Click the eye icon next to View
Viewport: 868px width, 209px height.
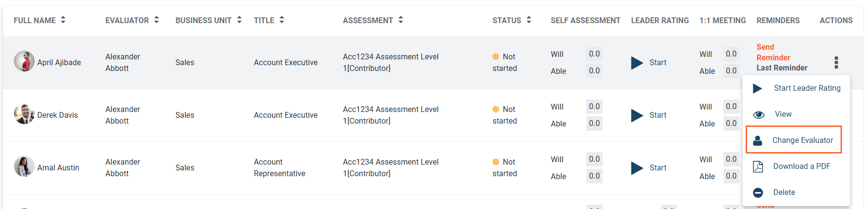point(759,114)
